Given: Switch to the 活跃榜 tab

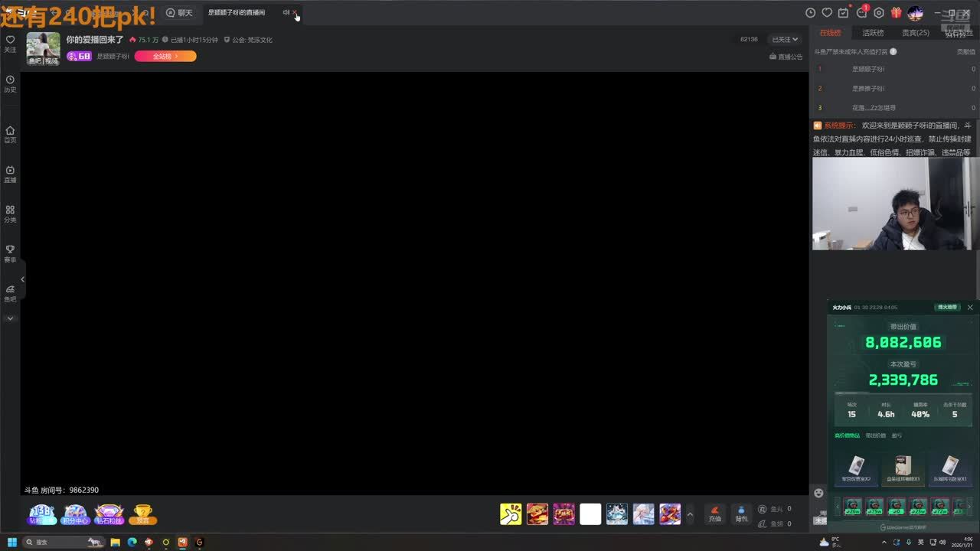Looking at the screenshot, I should pyautogui.click(x=873, y=33).
